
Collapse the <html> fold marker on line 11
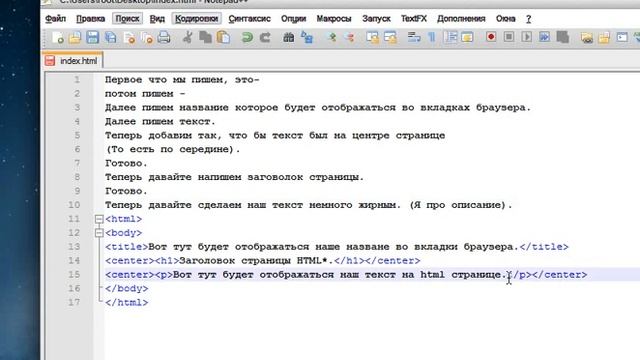click(99, 219)
